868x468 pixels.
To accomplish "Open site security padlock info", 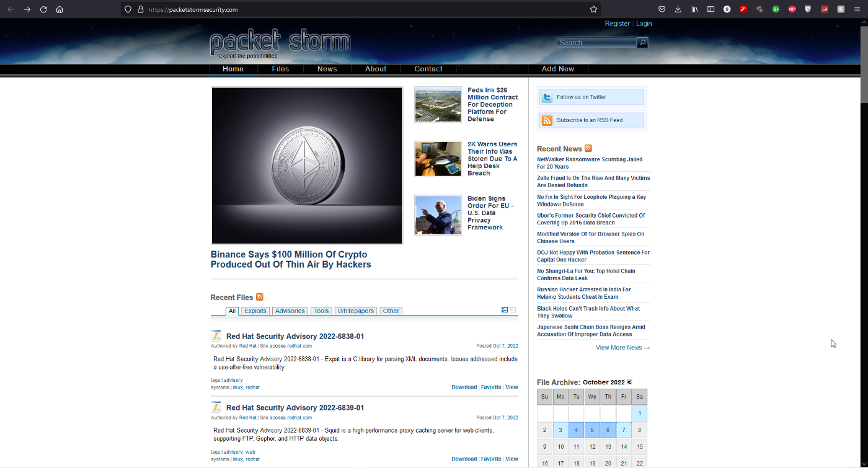I will coord(140,9).
